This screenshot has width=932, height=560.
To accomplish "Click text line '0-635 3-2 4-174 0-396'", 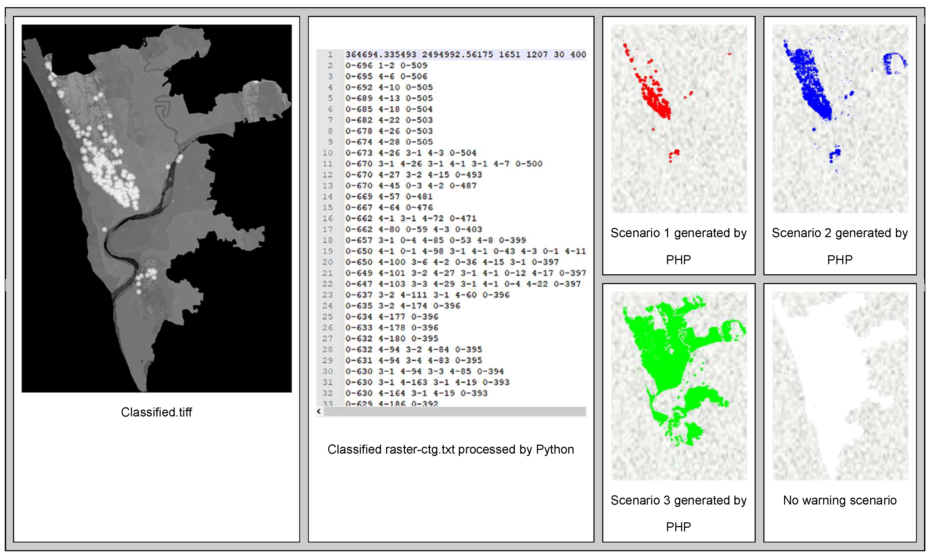I will point(403,306).
